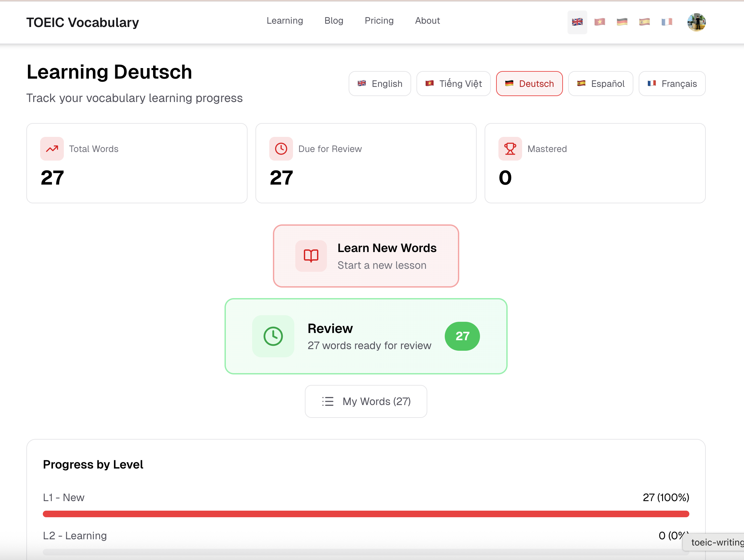
Task: Click the Vietnam flag icon in header
Action: [600, 22]
